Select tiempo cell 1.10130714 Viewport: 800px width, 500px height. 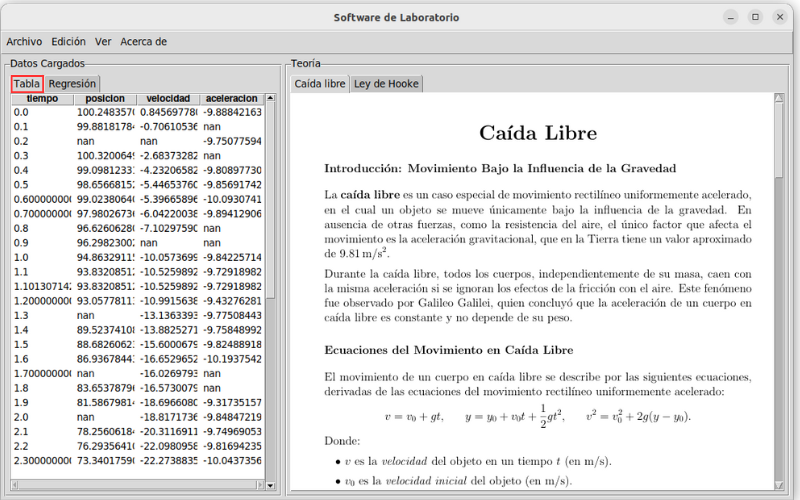coord(42,287)
